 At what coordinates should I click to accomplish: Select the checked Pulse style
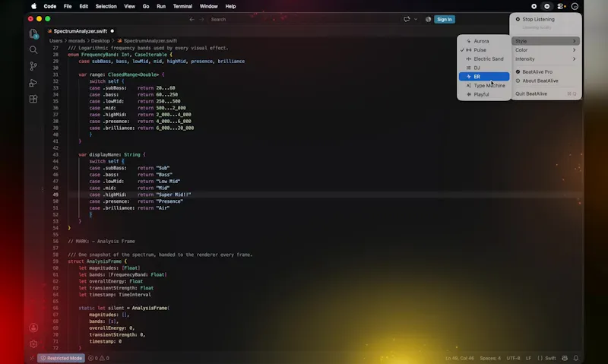(484, 49)
